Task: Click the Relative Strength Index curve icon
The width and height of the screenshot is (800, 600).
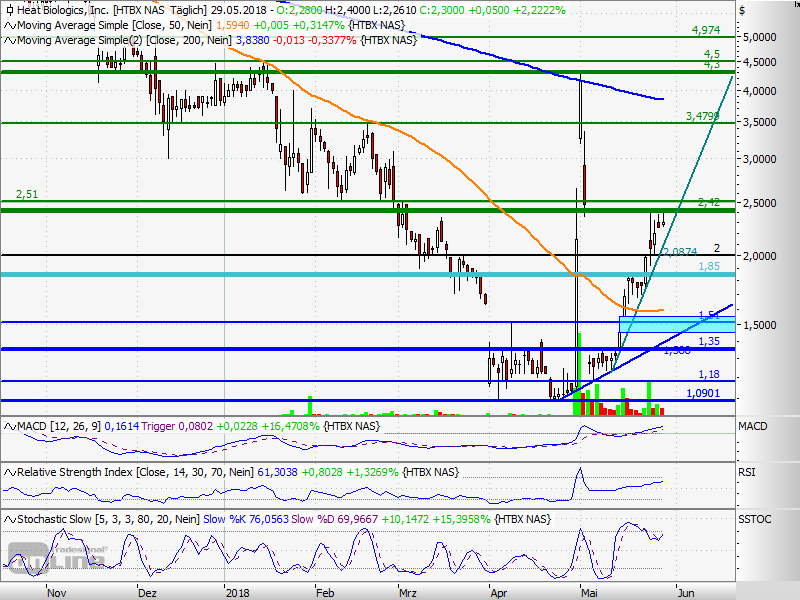Action: click(x=9, y=472)
